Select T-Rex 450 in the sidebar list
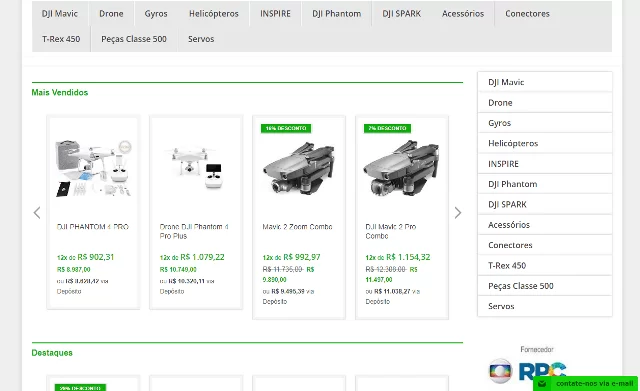640x391 pixels. pos(545,266)
